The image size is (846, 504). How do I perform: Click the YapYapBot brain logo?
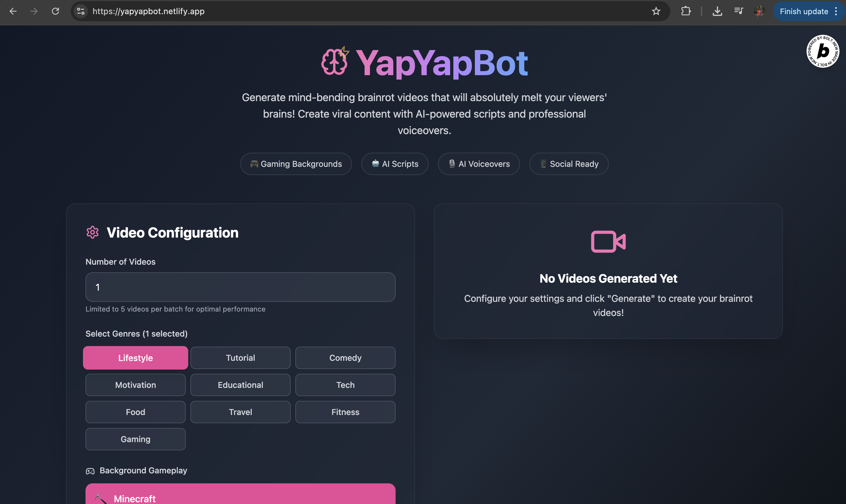(x=335, y=62)
